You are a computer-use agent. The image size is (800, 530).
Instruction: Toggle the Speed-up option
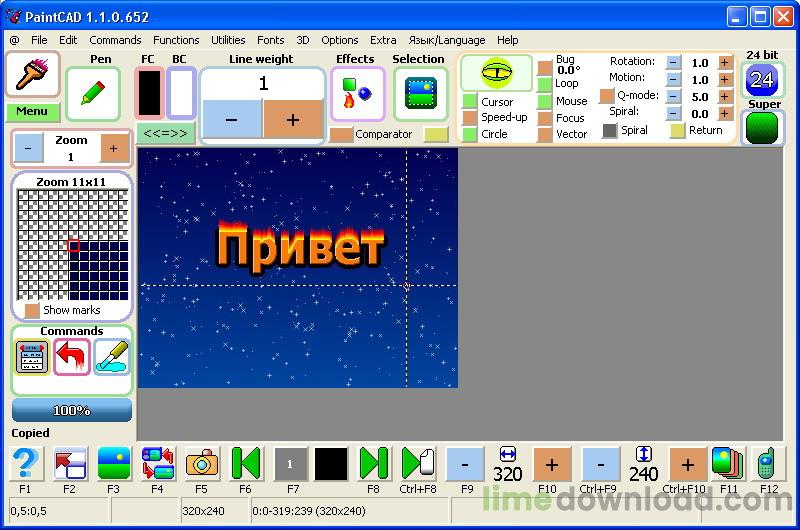coord(469,117)
